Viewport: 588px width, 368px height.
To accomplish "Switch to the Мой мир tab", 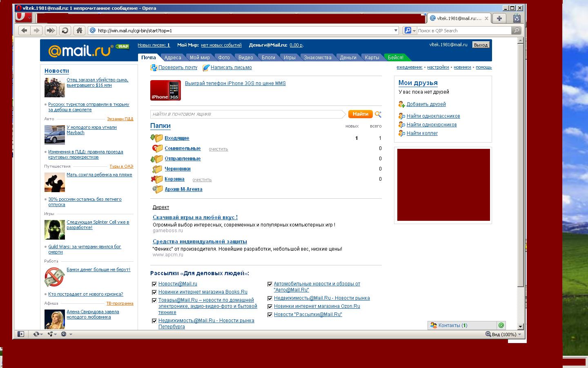I will click(200, 58).
